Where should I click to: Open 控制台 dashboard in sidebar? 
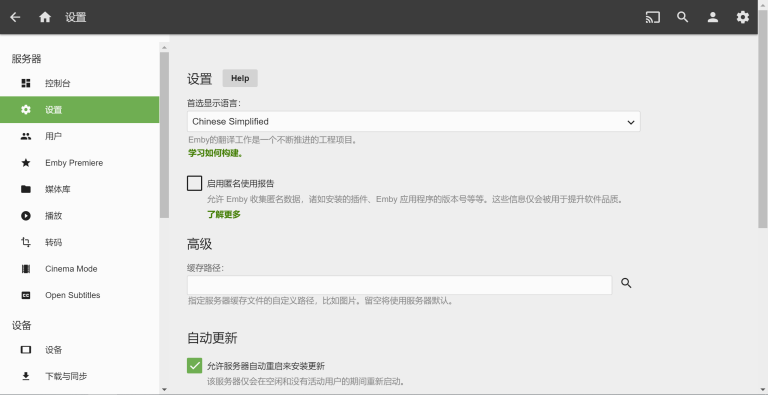[79, 83]
